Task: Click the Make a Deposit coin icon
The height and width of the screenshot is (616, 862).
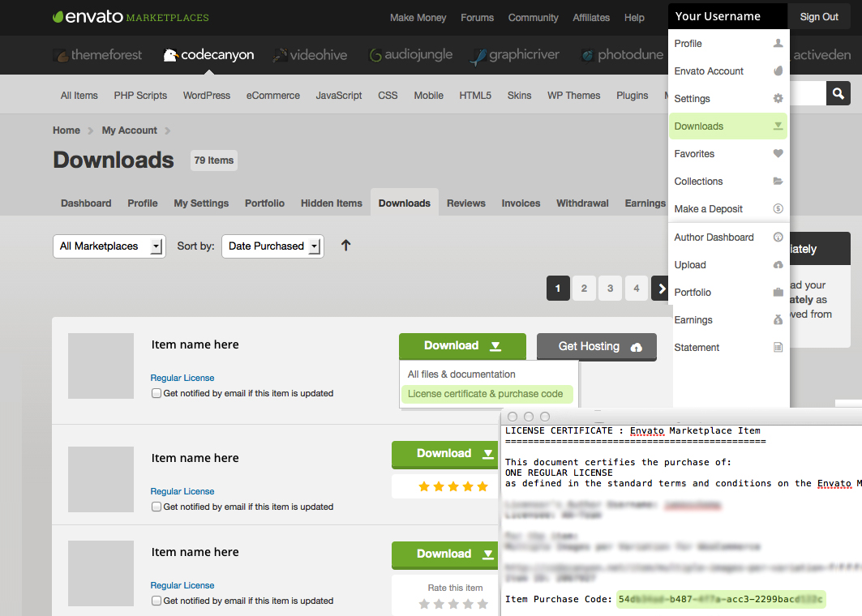Action: click(x=778, y=208)
